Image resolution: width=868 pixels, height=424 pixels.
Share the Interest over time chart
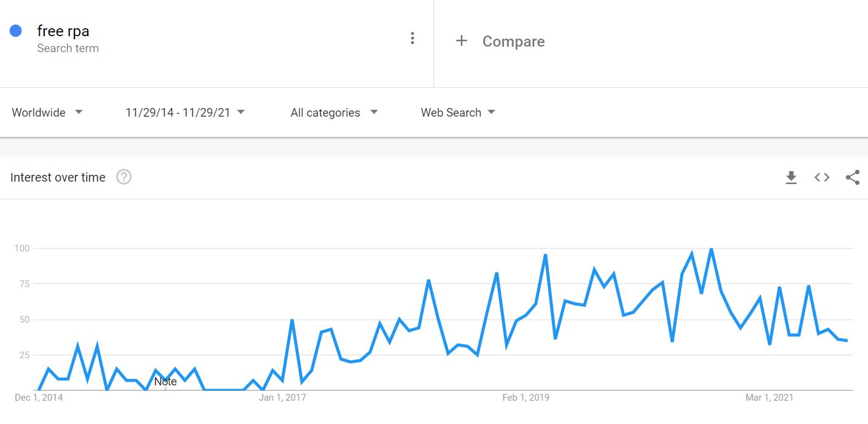(852, 178)
